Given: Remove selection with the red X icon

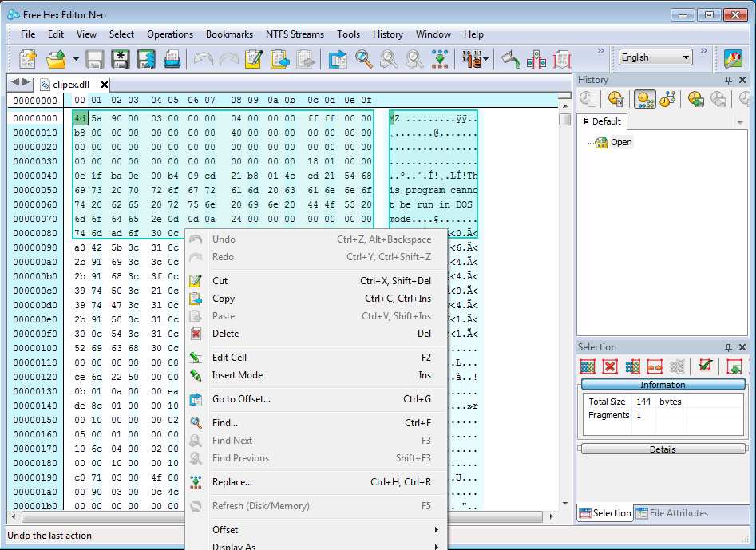Looking at the screenshot, I should pos(608,365).
